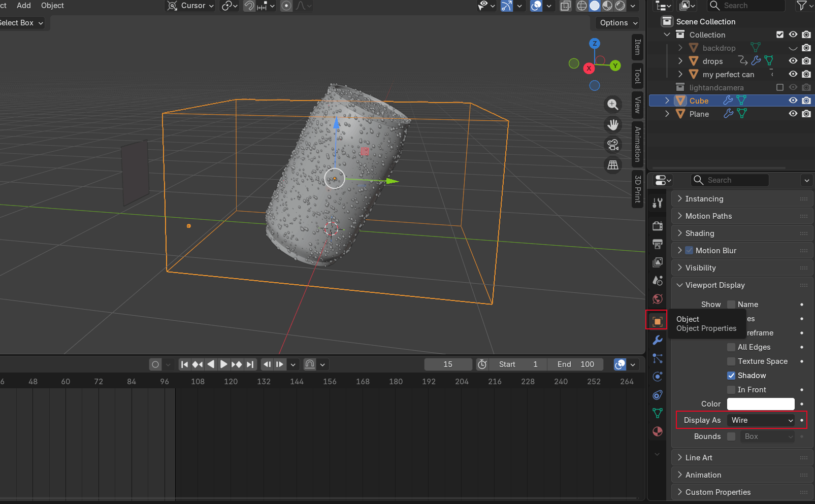This screenshot has width=815, height=504.
Task: Click the viewport display Color swatch
Action: point(761,404)
